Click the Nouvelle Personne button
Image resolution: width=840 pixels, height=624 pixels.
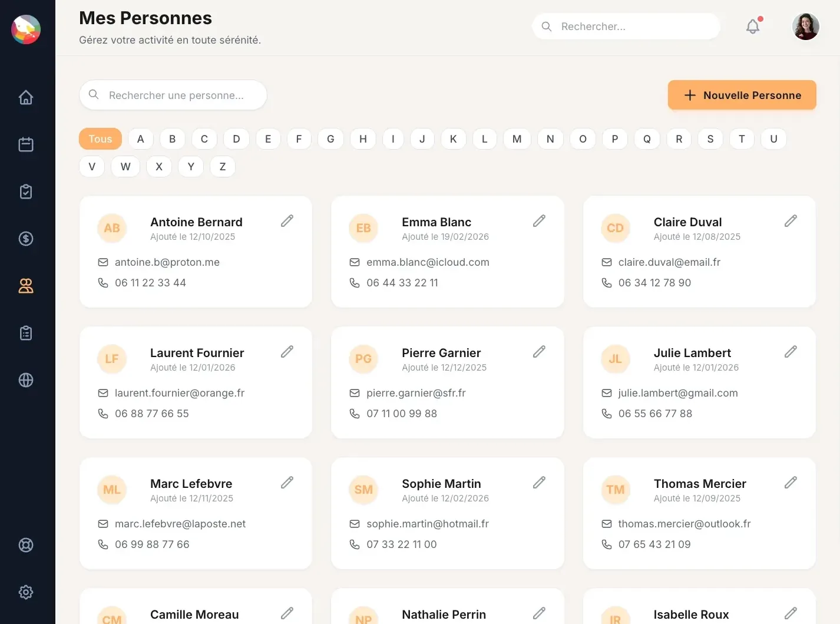(x=742, y=95)
